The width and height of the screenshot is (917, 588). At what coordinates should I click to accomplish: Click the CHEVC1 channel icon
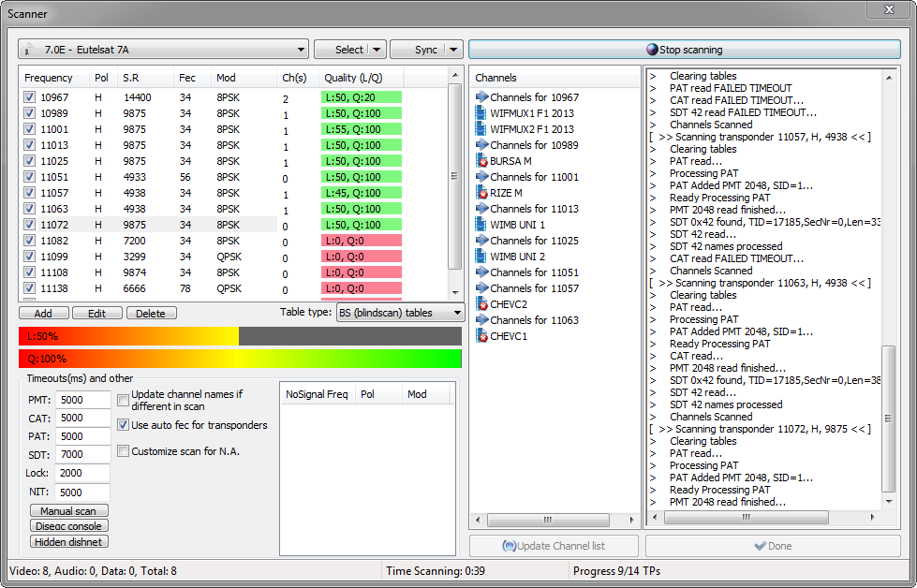tap(481, 336)
